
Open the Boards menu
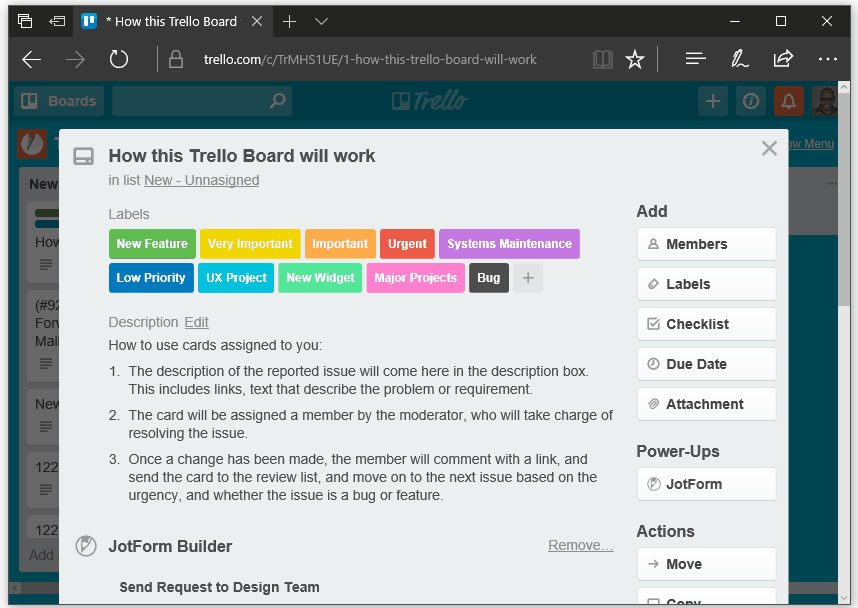point(59,101)
